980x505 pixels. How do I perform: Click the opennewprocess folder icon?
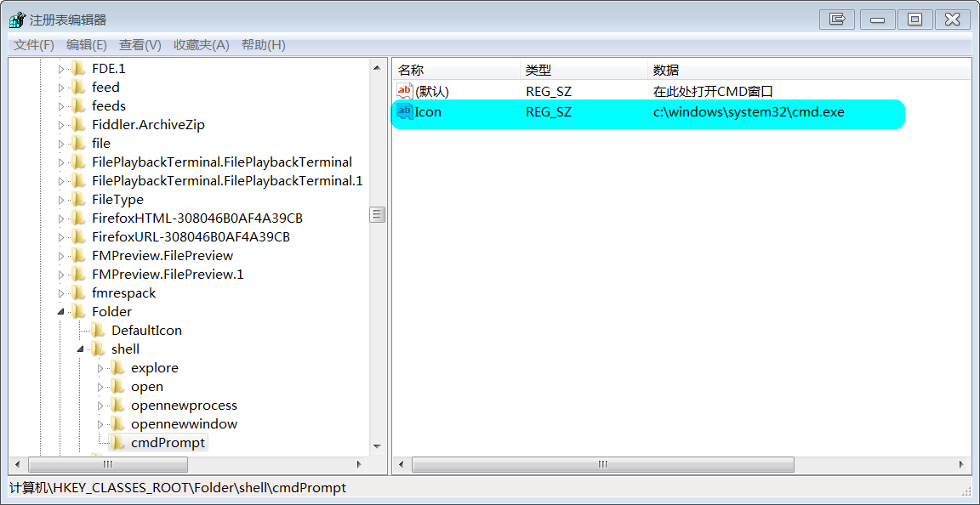coord(117,405)
